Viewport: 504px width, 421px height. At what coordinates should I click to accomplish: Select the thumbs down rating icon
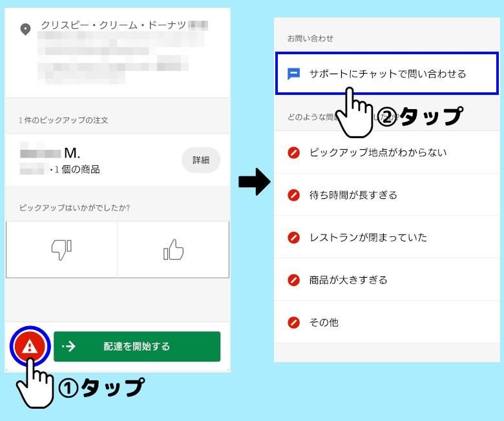click(x=61, y=249)
